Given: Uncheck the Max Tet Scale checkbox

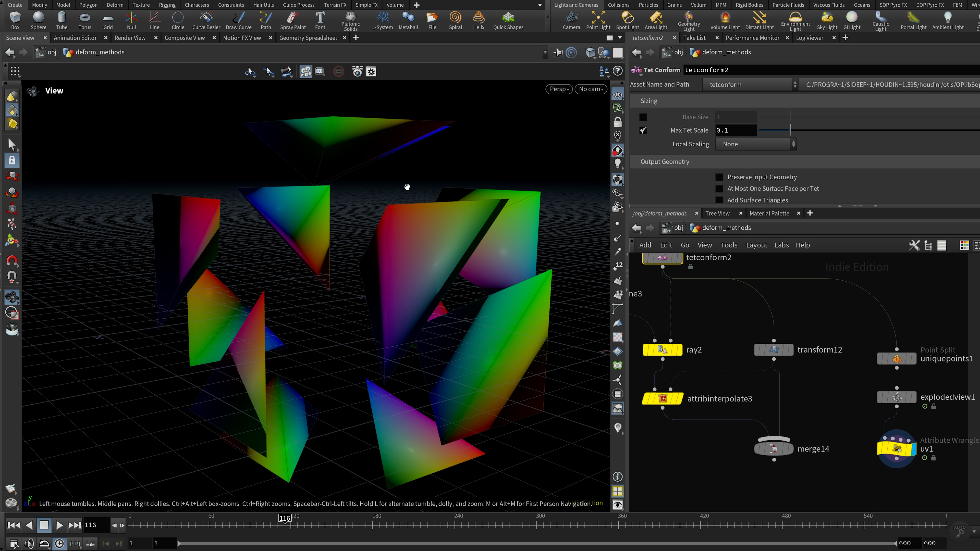Looking at the screenshot, I should click(643, 130).
